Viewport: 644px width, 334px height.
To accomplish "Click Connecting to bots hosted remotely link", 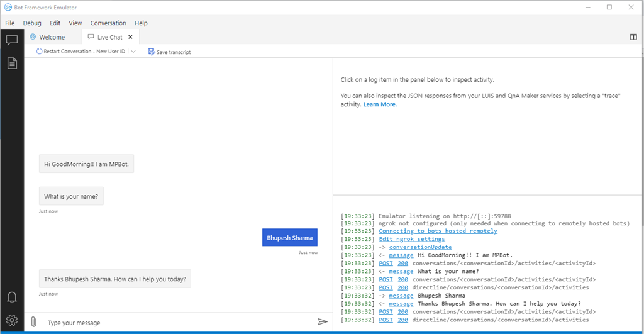I will pyautogui.click(x=438, y=231).
